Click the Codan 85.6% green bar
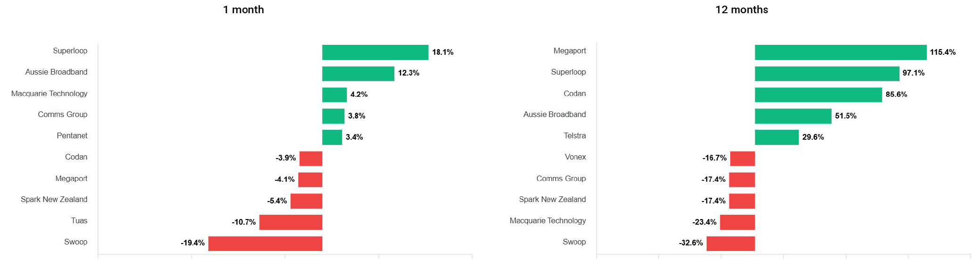This screenshot has height=261, width=980. pos(818,95)
